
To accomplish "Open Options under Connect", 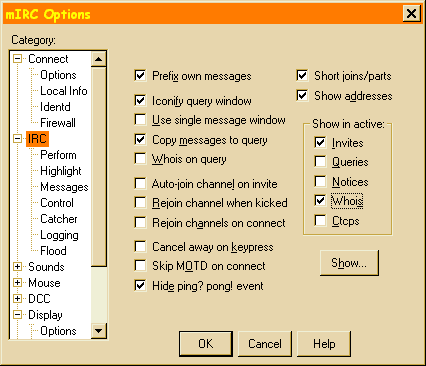I will point(58,75).
